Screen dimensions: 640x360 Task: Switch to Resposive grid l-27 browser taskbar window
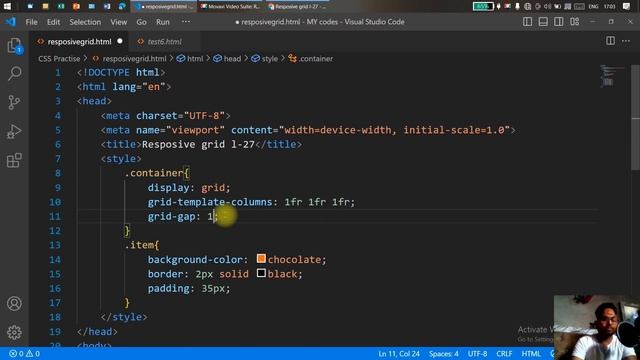pyautogui.click(x=298, y=7)
